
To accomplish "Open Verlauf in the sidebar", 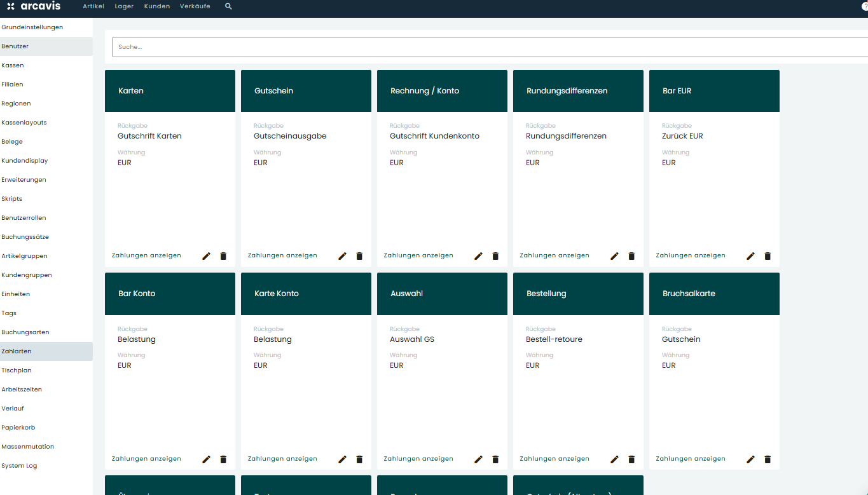I will pos(46,409).
